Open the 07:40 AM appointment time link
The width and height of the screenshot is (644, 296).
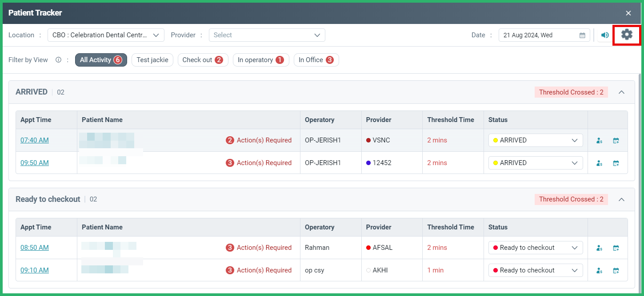[34, 140]
